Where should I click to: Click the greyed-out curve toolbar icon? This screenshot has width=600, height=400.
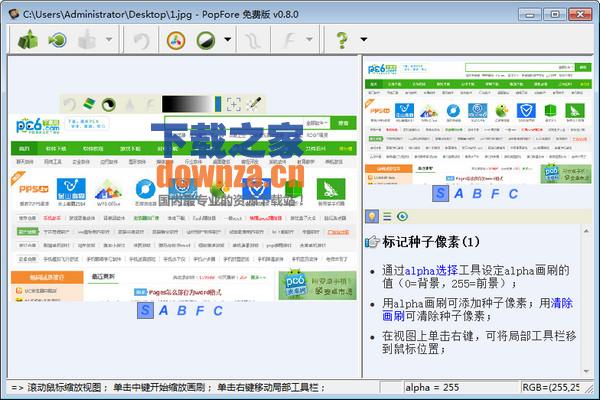253,40
